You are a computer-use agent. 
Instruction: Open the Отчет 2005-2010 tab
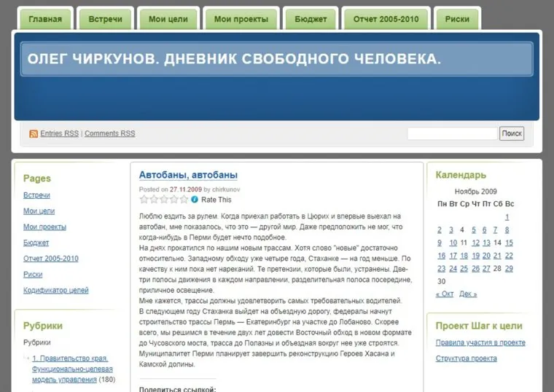(386, 19)
